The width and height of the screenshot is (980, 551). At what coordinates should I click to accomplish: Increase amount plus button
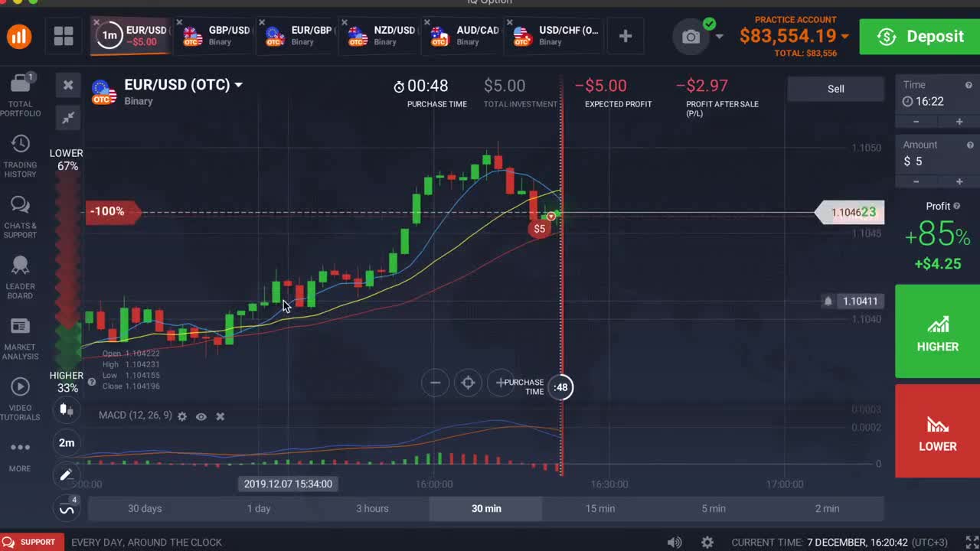coord(959,181)
